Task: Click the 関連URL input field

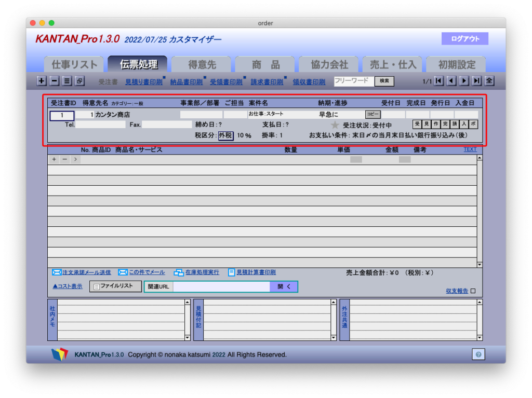Action: tap(221, 286)
